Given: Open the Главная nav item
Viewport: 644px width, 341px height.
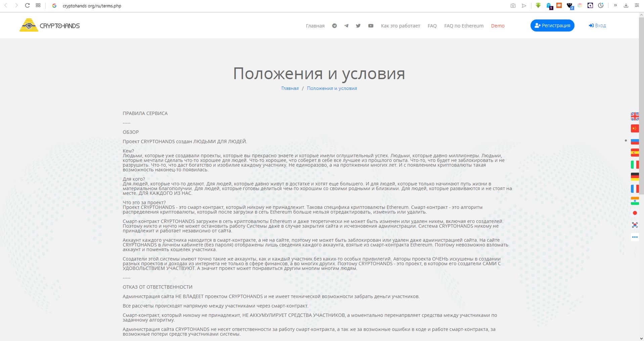Looking at the screenshot, I should point(315,26).
